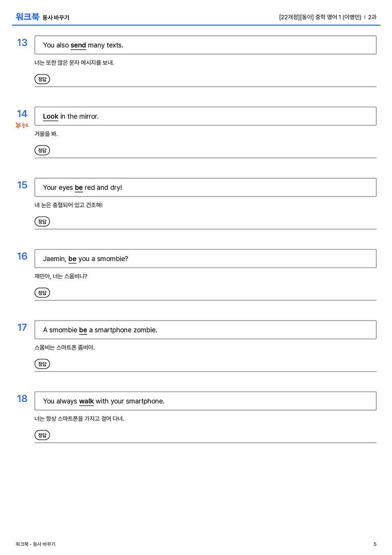This screenshot has width=392, height=555.
Task: Click the blue 워크북 logo in header
Action: pos(27,17)
